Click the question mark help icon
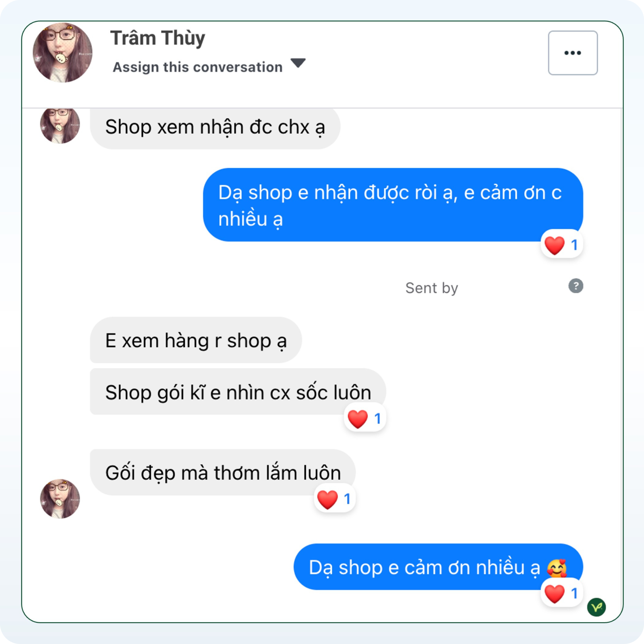 pyautogui.click(x=576, y=286)
